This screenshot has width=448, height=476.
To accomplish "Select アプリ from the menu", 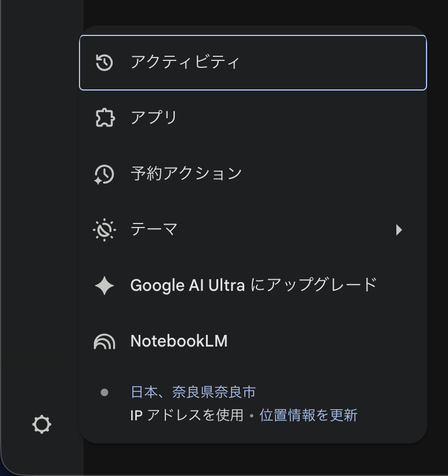I will coord(154,118).
